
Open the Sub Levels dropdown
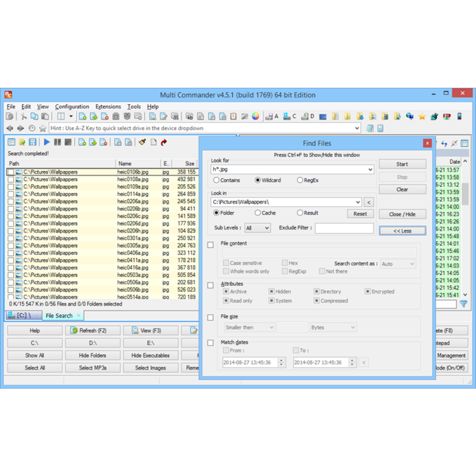point(257,228)
